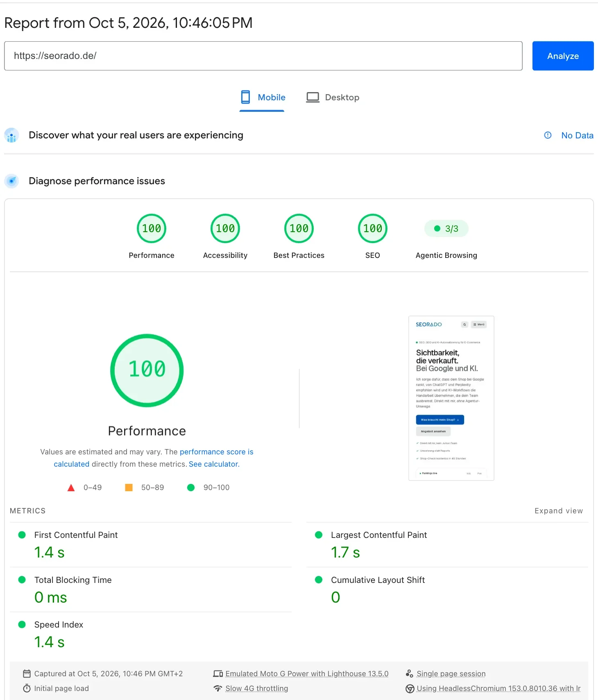Click the Largest Contentful Paint metric

(x=447, y=545)
